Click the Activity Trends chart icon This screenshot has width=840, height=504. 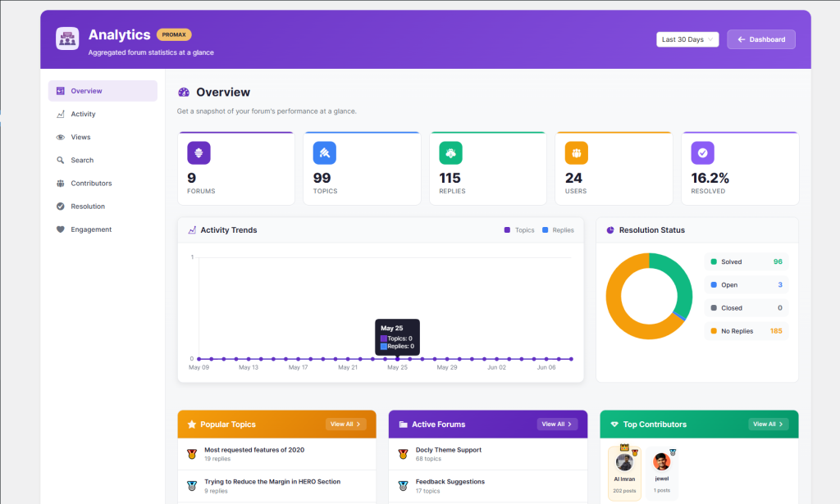(x=192, y=230)
